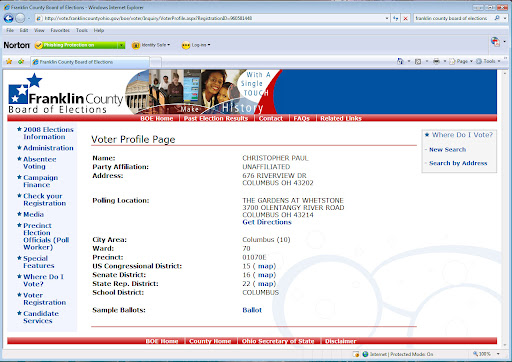This screenshot has height=362, width=512.
Task: Click the Stop loading red X icon
Action: click(x=405, y=18)
